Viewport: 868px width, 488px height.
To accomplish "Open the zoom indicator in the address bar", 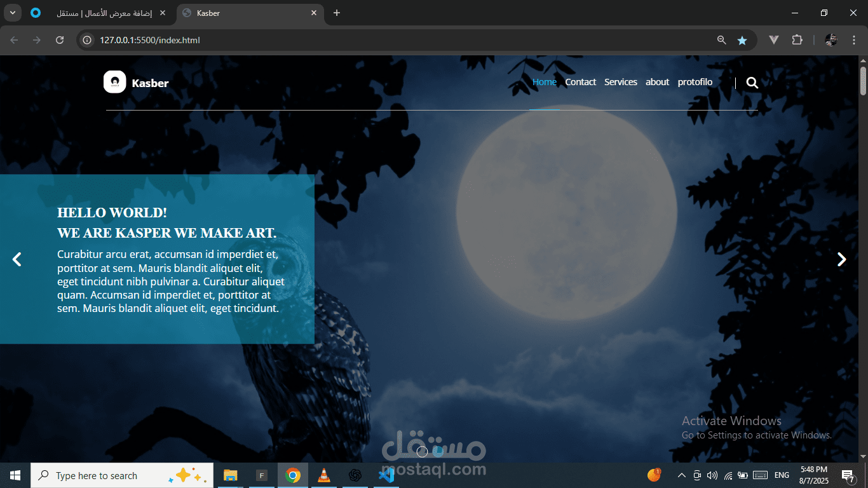I will tap(722, 40).
